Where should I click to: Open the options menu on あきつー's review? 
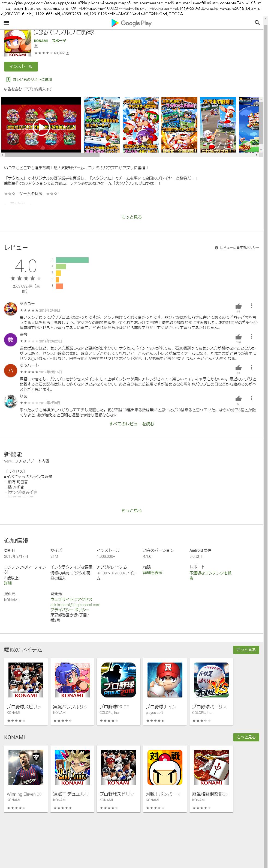pyautogui.click(x=251, y=306)
